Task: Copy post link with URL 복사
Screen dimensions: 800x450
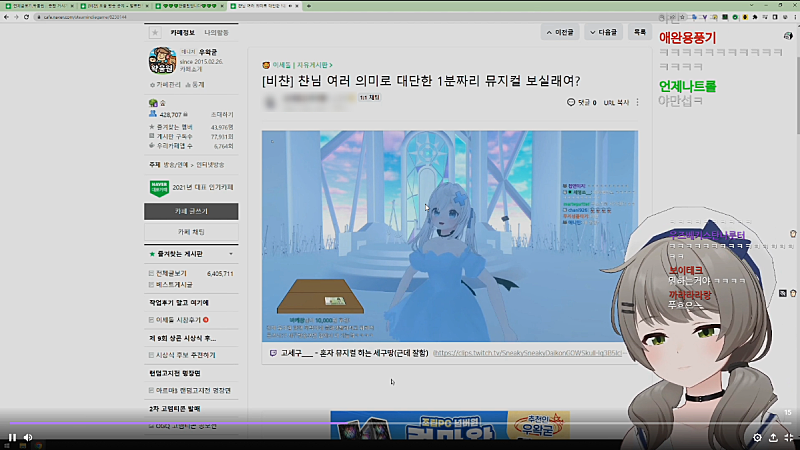Action: tap(615, 102)
